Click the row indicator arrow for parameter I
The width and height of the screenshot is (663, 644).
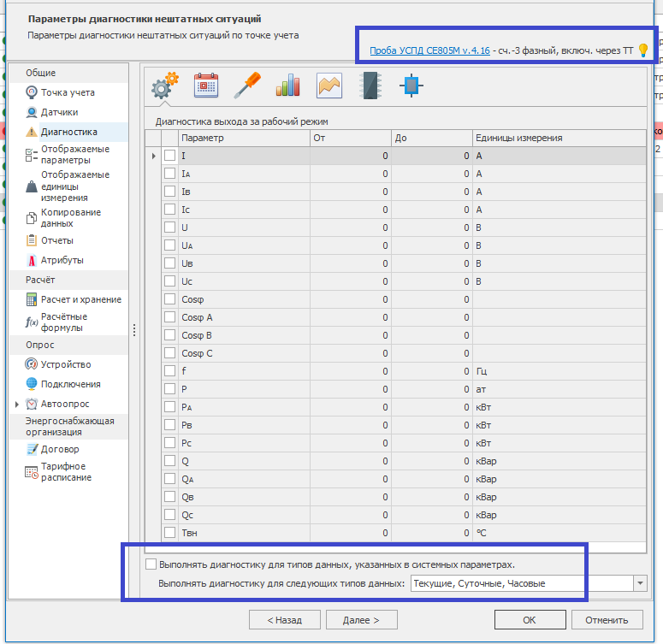pos(153,156)
